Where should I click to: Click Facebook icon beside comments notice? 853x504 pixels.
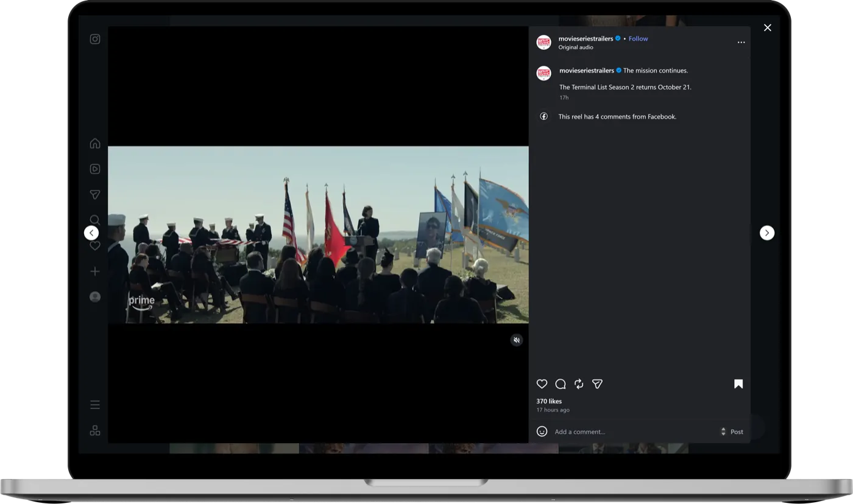tap(543, 116)
